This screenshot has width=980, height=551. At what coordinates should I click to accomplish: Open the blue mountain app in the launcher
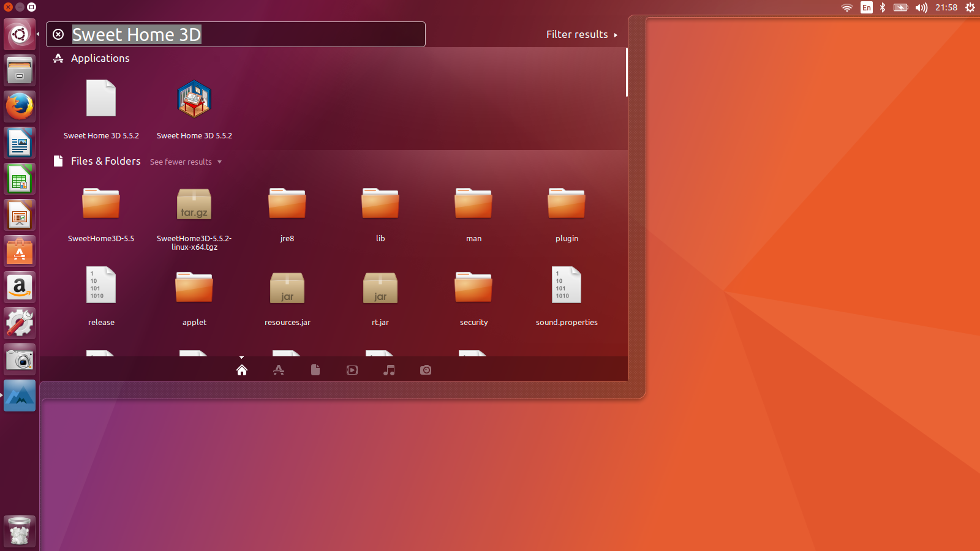point(20,395)
